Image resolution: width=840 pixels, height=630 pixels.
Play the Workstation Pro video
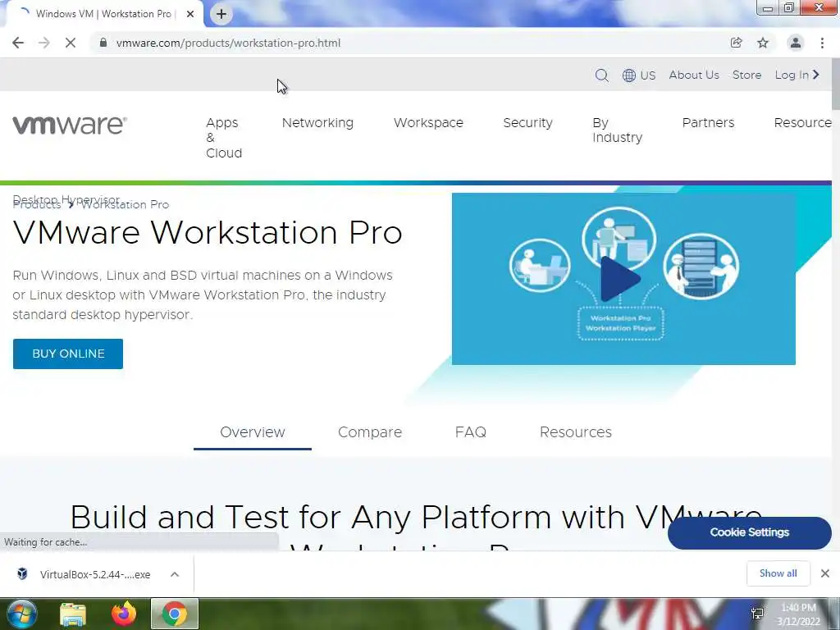(620, 279)
